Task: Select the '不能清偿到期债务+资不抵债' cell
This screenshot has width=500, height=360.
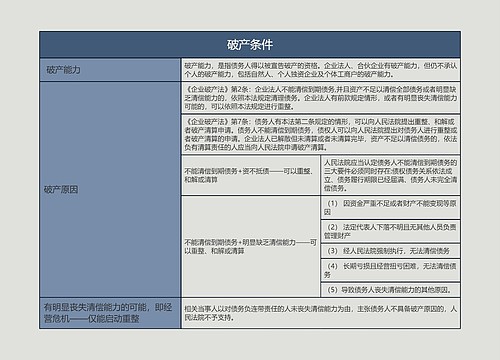Action: (251, 175)
